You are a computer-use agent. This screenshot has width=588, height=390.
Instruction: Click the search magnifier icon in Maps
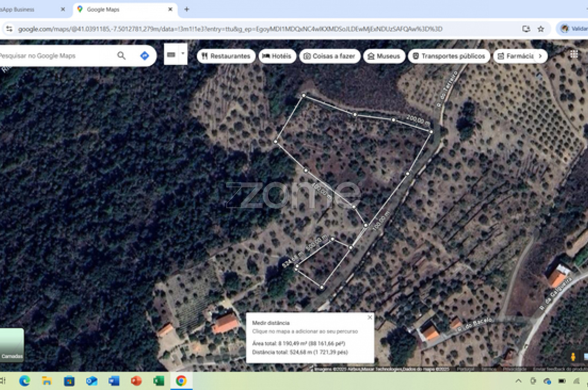[x=121, y=55]
